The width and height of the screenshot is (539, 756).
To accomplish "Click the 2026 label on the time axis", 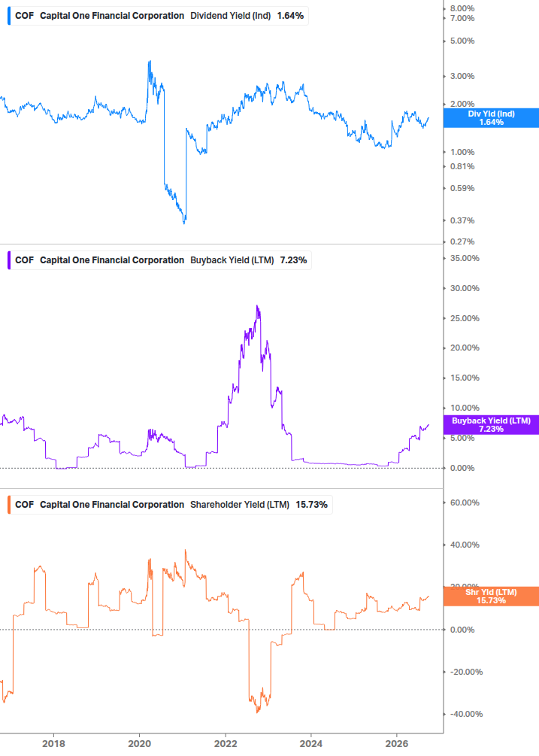I will [x=397, y=744].
